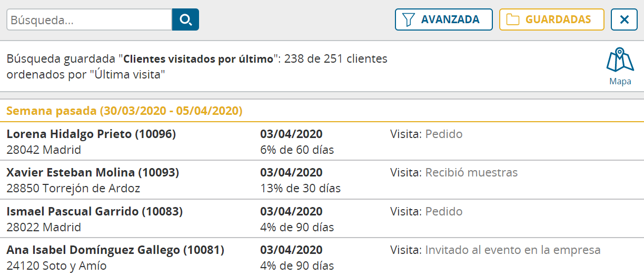Open the AVANZADA advanced search
Viewport: 644px width, 275px height.
[444, 19]
